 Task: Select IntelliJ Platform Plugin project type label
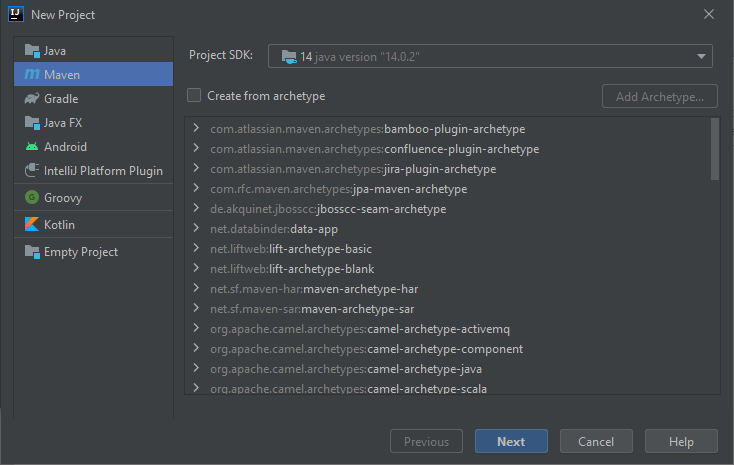point(103,171)
